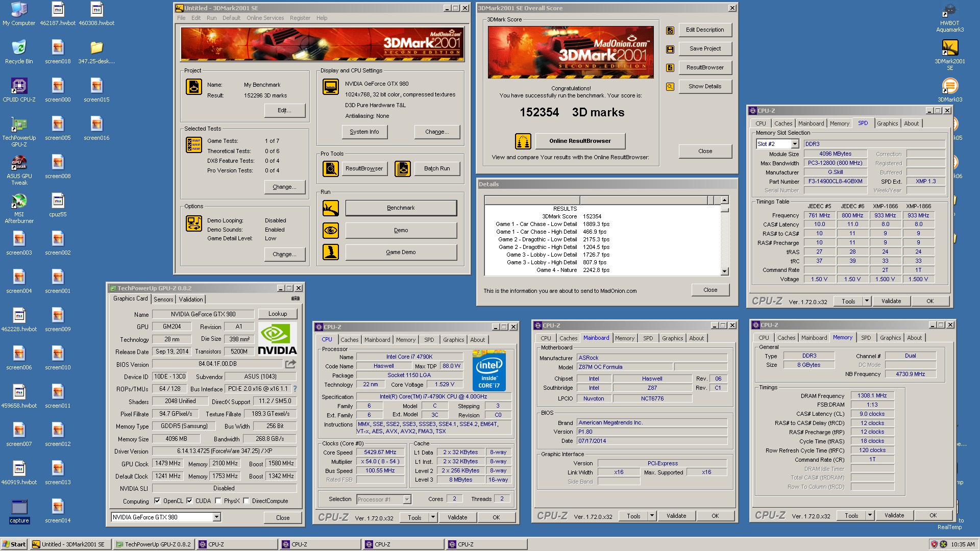Open the Online Services menu in 3DMark2001
This screenshot has width=980, height=551.
(x=265, y=18)
